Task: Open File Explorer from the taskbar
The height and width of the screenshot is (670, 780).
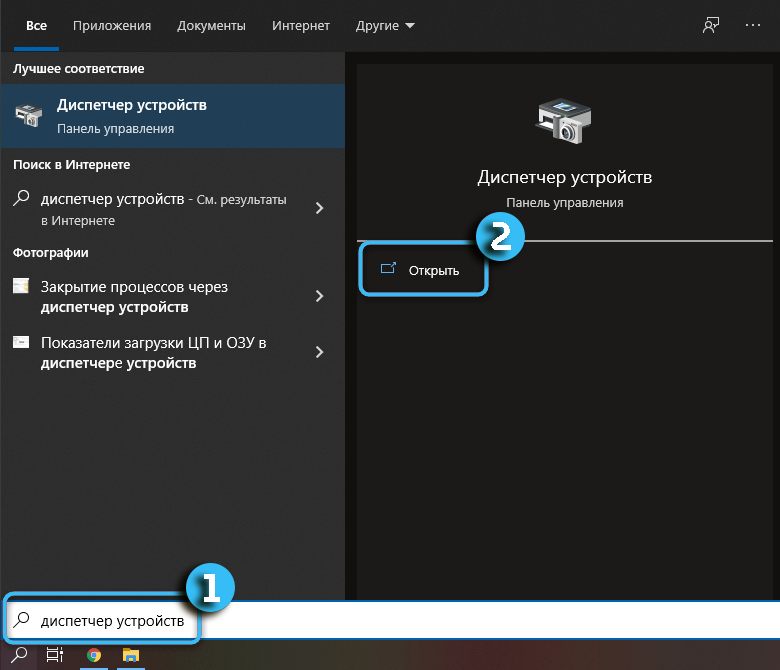Action: (130, 655)
